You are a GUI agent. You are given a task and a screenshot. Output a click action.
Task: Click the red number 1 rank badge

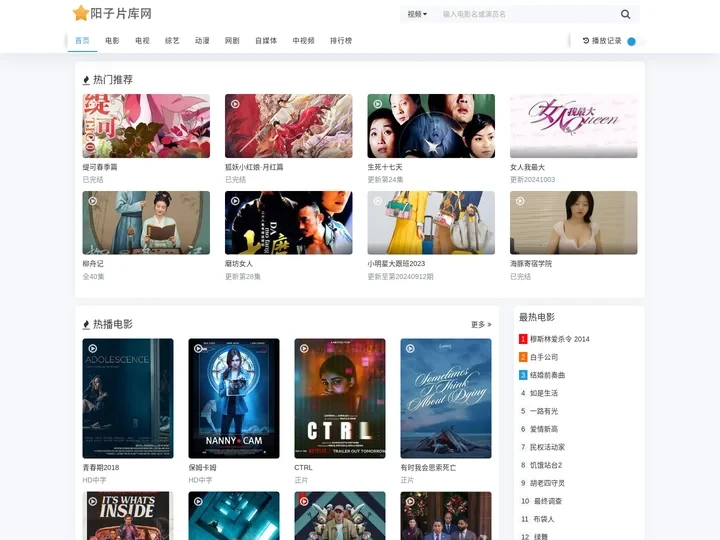click(x=523, y=339)
